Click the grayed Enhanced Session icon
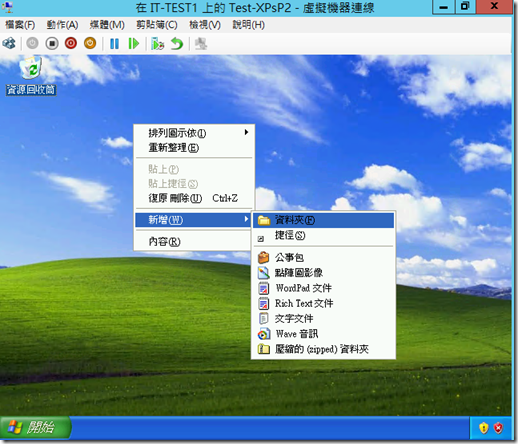Viewport: 518px width, 444px height. click(201, 44)
